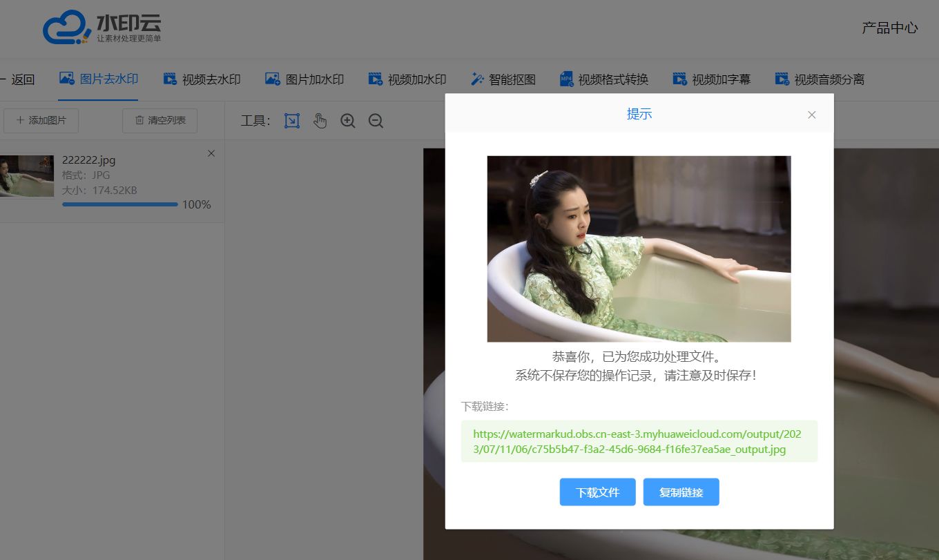Click the 添加图片 button
This screenshot has width=939, height=560.
[40, 120]
